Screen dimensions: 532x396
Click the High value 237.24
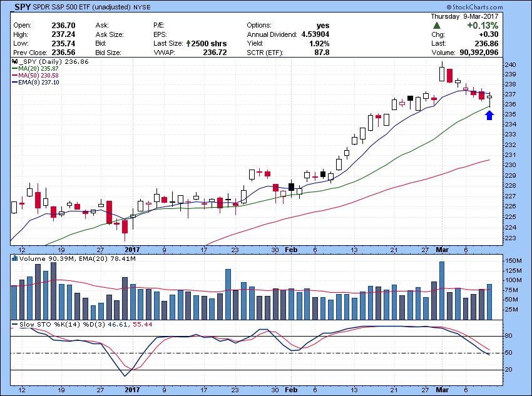[63, 34]
